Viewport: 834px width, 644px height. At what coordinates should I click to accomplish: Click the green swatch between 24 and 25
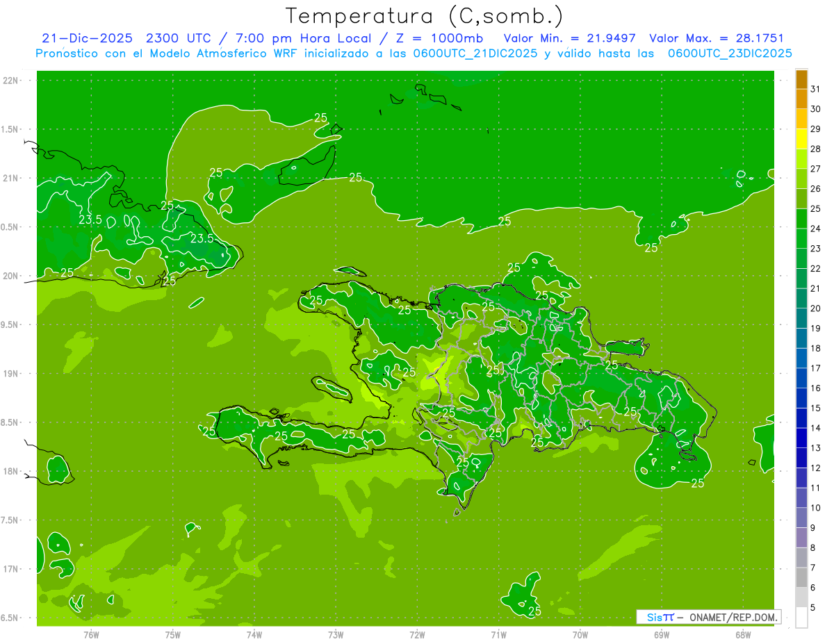801,219
